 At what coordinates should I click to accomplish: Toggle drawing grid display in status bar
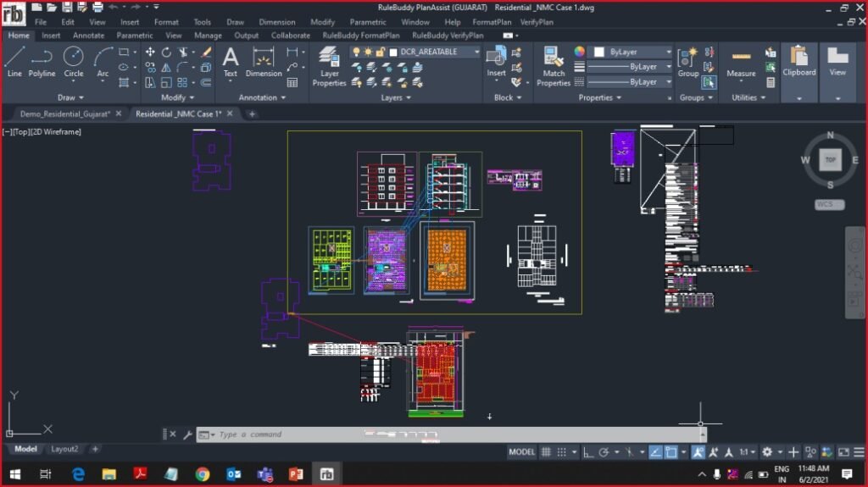pyautogui.click(x=546, y=452)
